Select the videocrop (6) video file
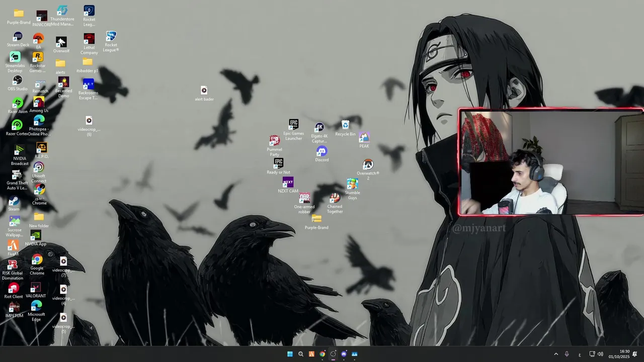The height and width of the screenshot is (362, 644). click(x=89, y=126)
